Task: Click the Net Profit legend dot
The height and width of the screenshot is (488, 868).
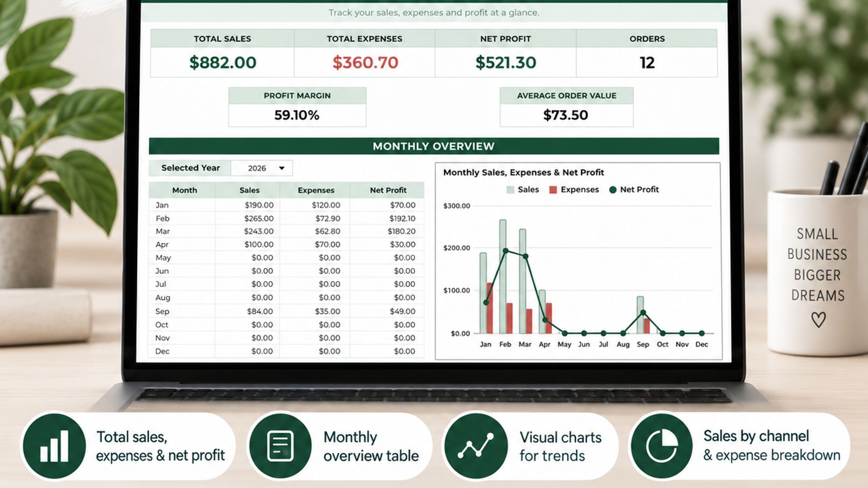Action: [x=612, y=190]
